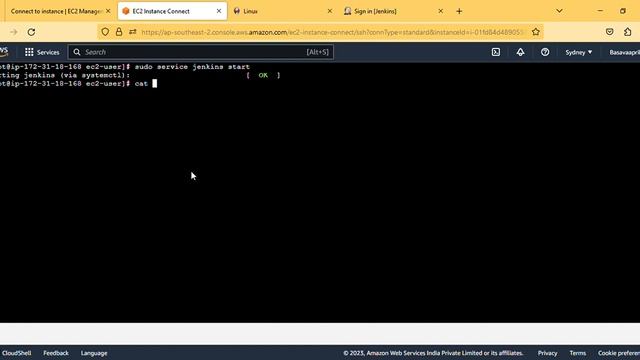Switch to the Connect to instance EC2 tab
640x360 pixels.
coord(56,11)
